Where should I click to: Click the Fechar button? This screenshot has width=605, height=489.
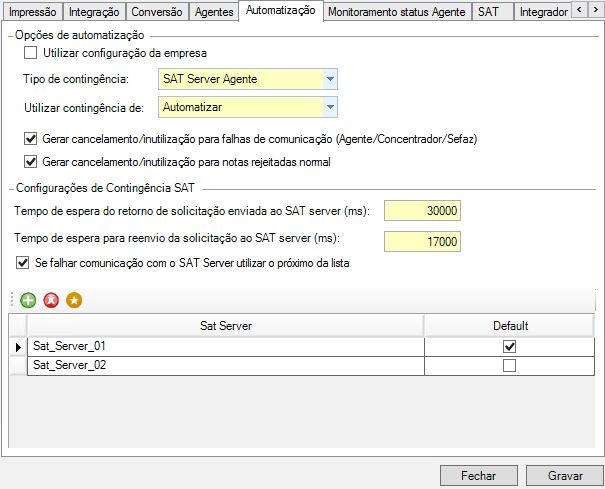point(478,475)
